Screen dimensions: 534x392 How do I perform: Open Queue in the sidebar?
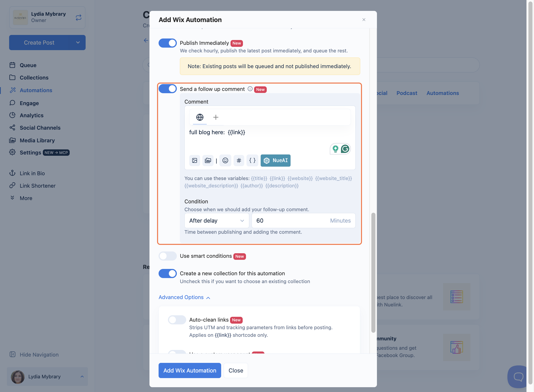(x=28, y=65)
